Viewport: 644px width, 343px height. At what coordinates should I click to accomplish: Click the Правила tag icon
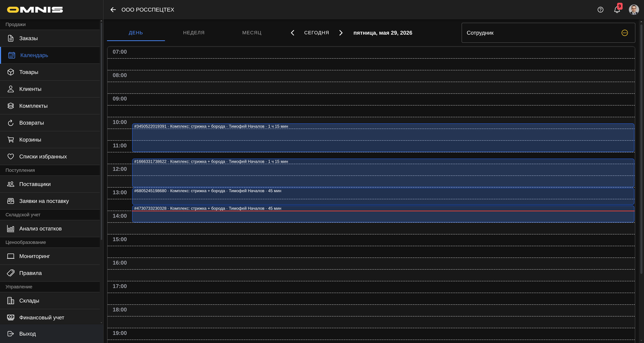[11, 273]
